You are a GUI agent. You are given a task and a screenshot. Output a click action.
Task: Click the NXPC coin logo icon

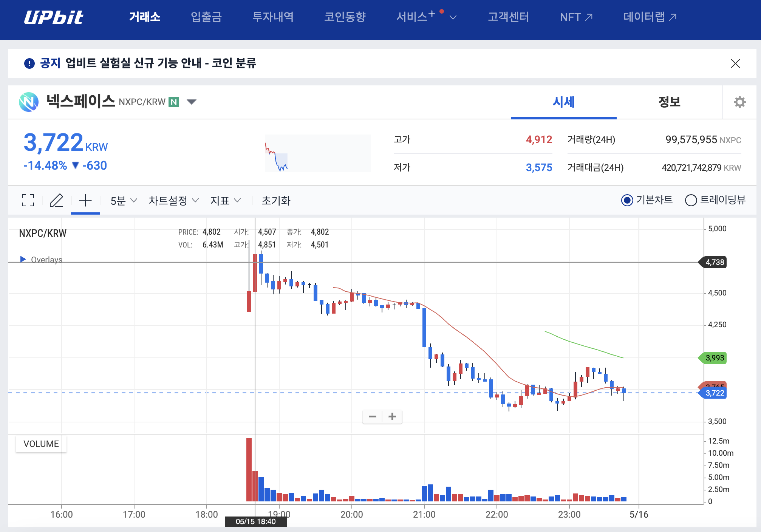click(28, 101)
